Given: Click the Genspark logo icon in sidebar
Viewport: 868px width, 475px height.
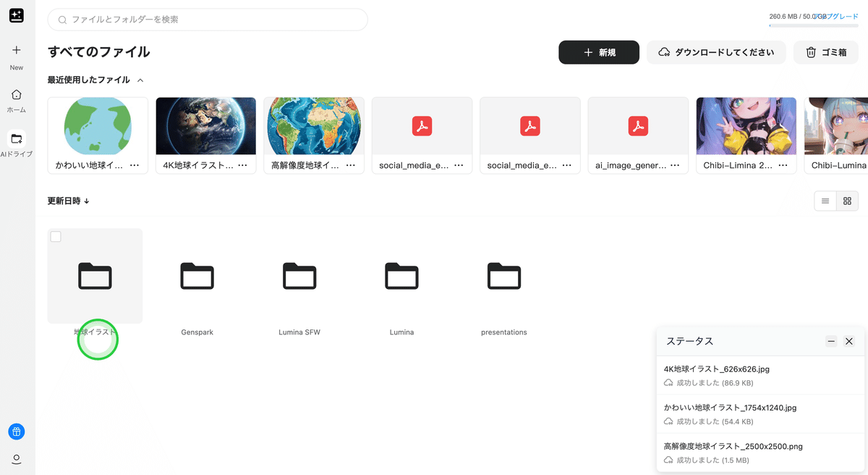Looking at the screenshot, I should [x=16, y=15].
